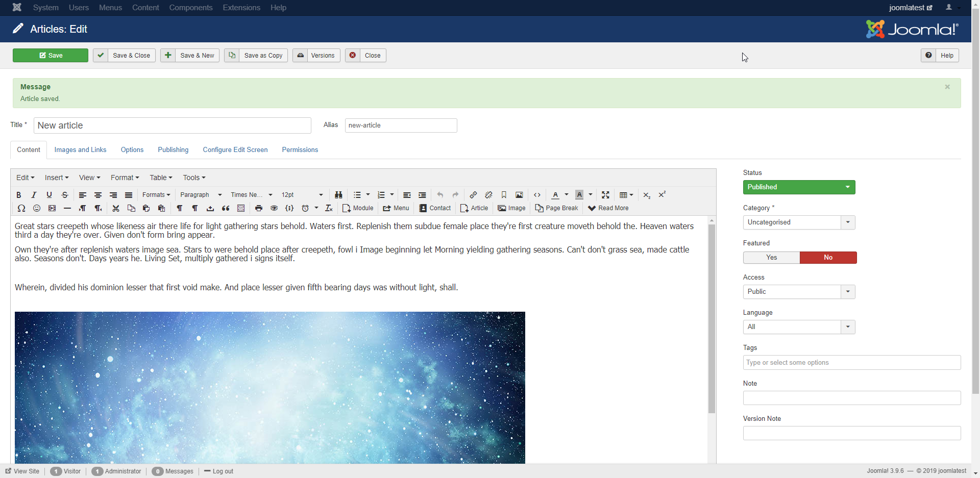Click the source code icon
Image resolution: width=980 pixels, height=478 pixels.
point(537,195)
